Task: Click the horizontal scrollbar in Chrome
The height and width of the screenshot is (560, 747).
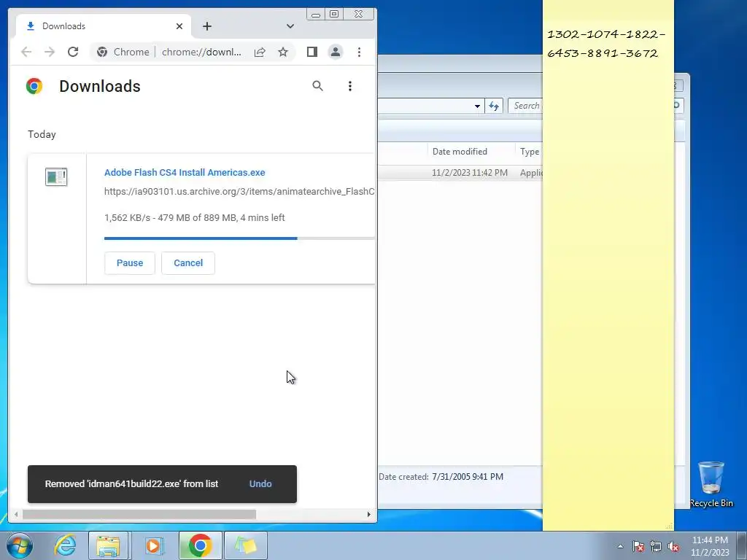Action: pyautogui.click(x=139, y=514)
